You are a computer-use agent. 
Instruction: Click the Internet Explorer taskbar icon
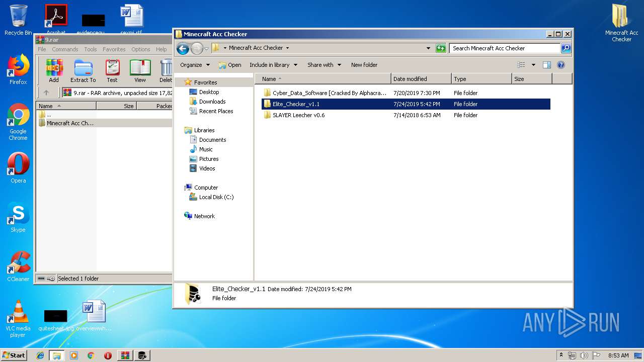[x=40, y=355]
